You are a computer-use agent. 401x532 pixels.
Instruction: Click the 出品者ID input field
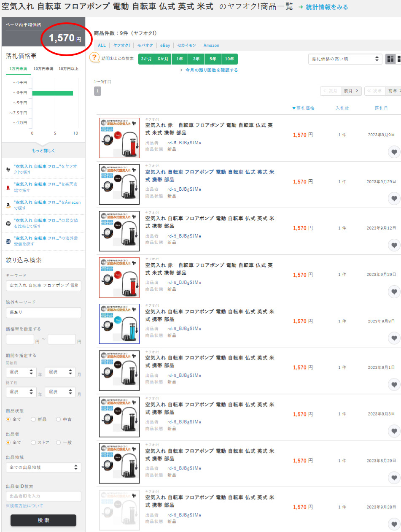[43, 496]
